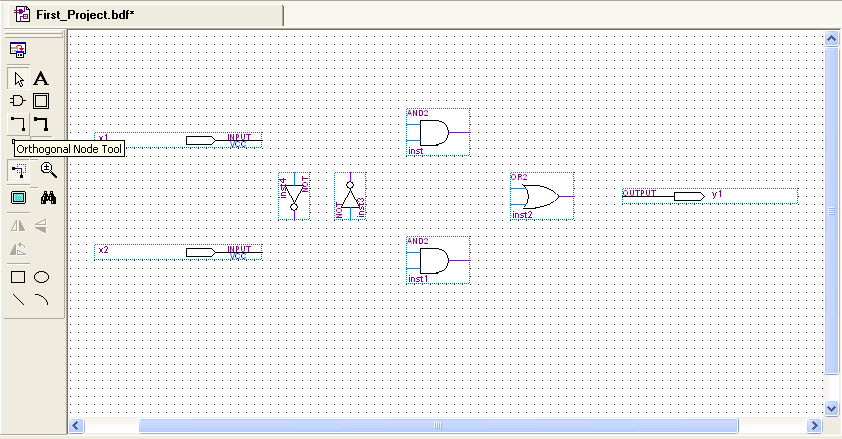Select the OR2 gate inst2
This screenshot has height=439, width=842.
[540, 196]
